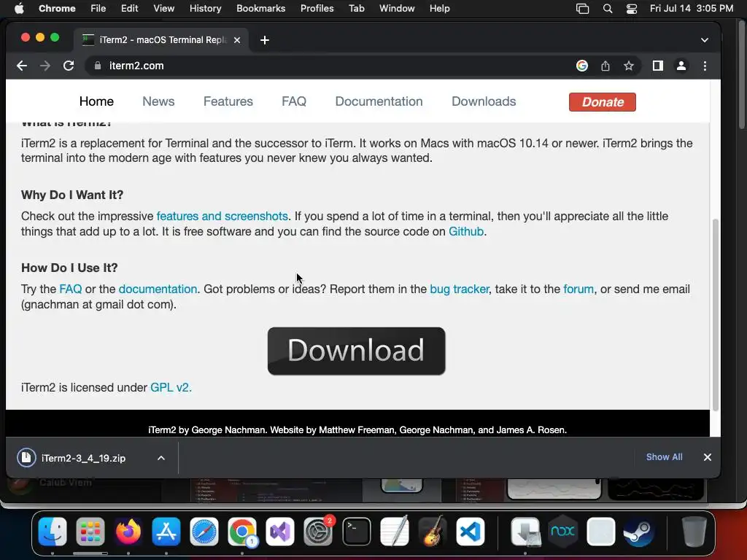747x560 pixels.
Task: Click the Spotlight search icon
Action: coord(608,9)
